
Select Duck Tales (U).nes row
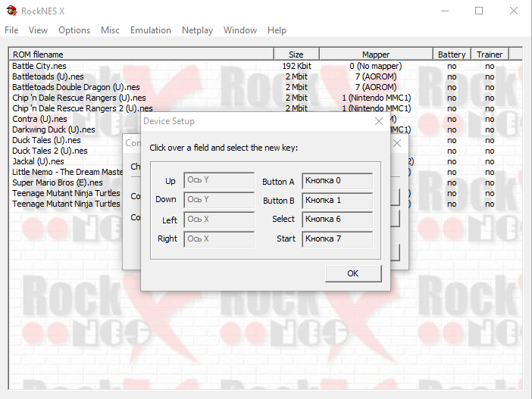point(46,140)
